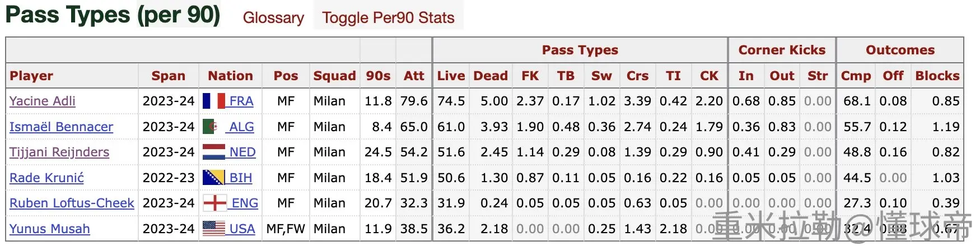Click the USA flag icon
This screenshot has height=250, width=980.
pyautogui.click(x=213, y=229)
